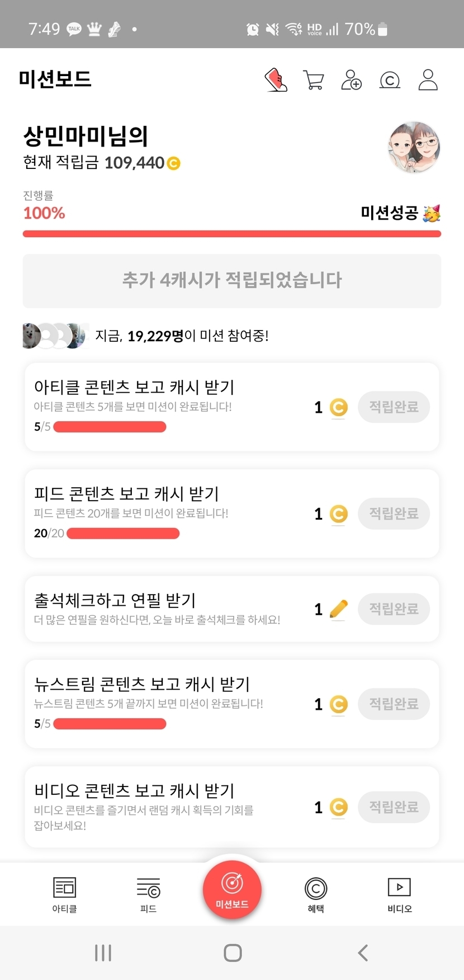Tap the coin icon on 아티클 mission
The image size is (464, 980).
click(x=339, y=407)
